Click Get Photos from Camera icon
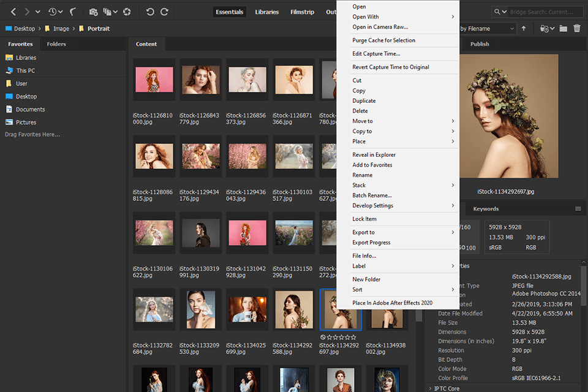The width and height of the screenshot is (588, 392). click(x=93, y=12)
